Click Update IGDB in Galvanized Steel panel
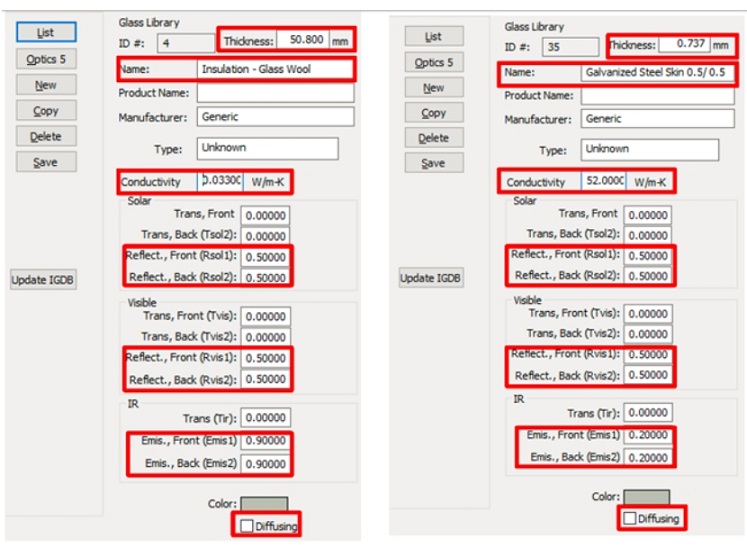The height and width of the screenshot is (549, 747). point(431,278)
